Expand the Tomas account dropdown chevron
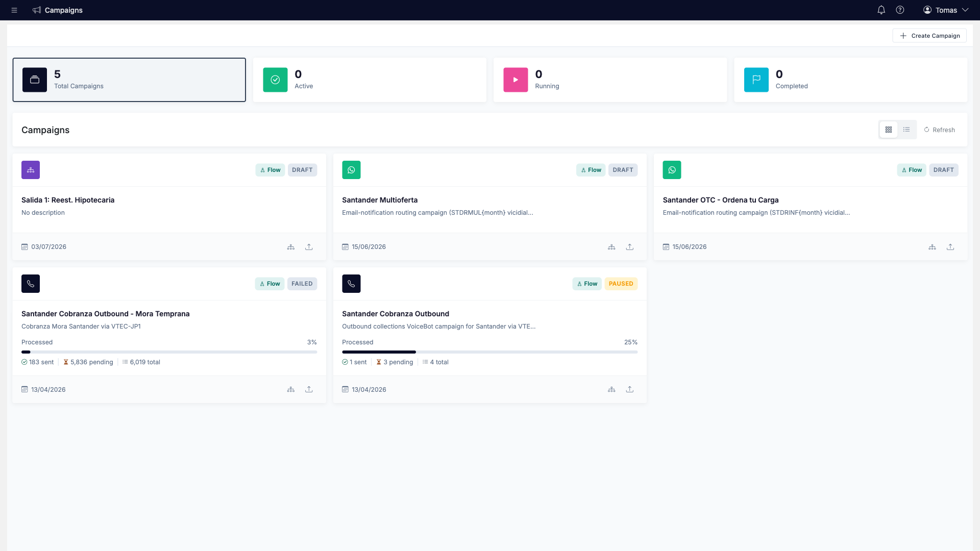 pyautogui.click(x=965, y=10)
